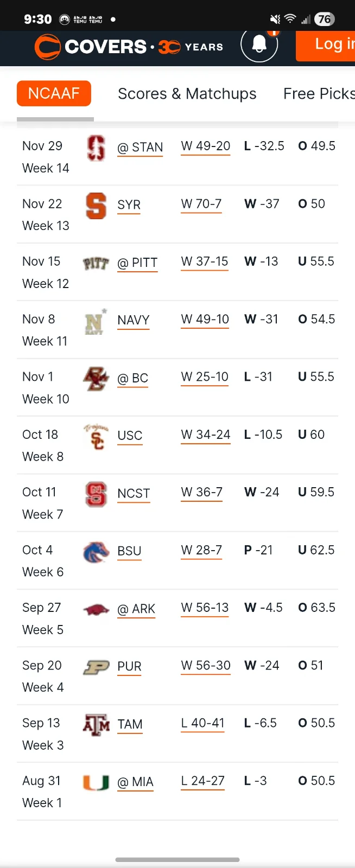Tap the Boise State Broncos logo

pos(96,552)
